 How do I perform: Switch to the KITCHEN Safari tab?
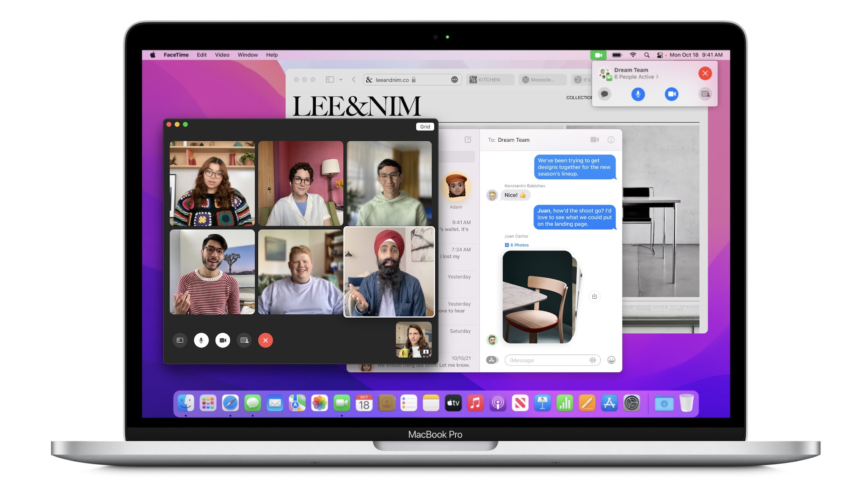click(490, 80)
